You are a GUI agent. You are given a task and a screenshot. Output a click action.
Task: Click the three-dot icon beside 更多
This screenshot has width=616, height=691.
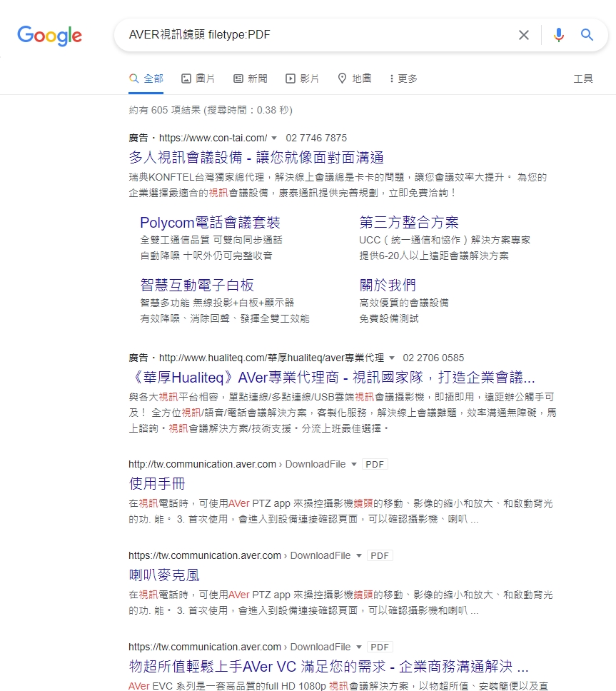[x=391, y=79]
